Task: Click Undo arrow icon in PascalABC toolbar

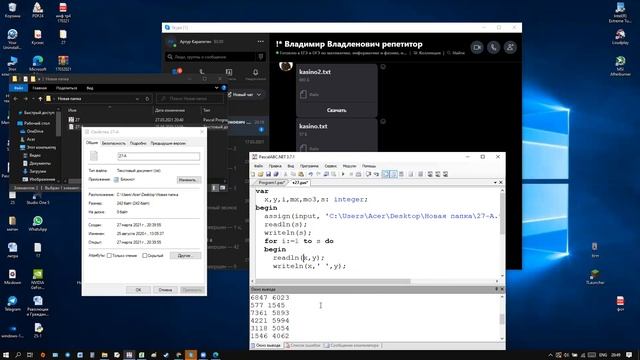Action: [311, 174]
